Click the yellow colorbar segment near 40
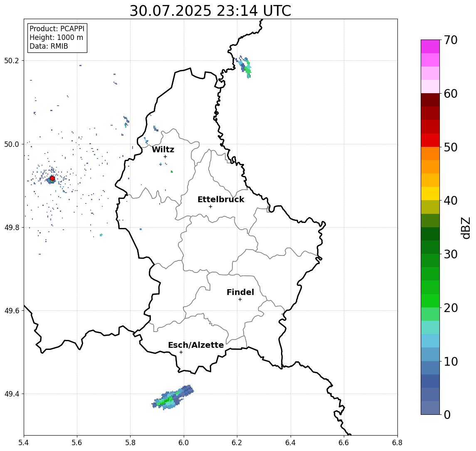Screen dimensions: 476x451 click(x=430, y=193)
